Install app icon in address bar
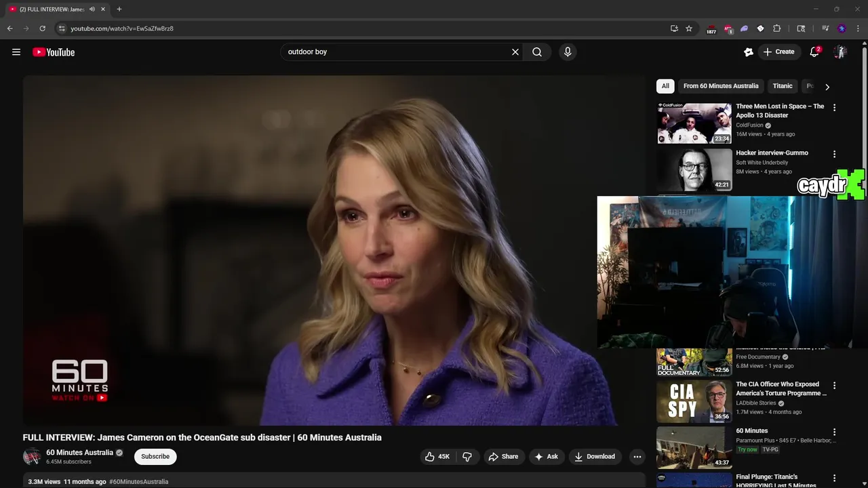This screenshot has height=488, width=868. click(x=674, y=28)
